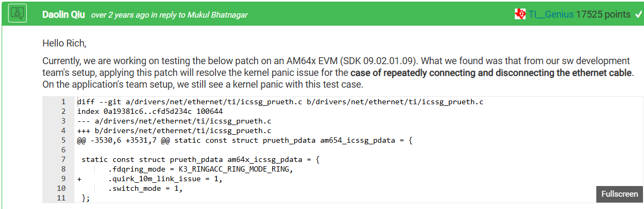Screen dimensions: 644x209
Task: Open the 'over 2 years ago' timestamp link
Action: [x=119, y=15]
